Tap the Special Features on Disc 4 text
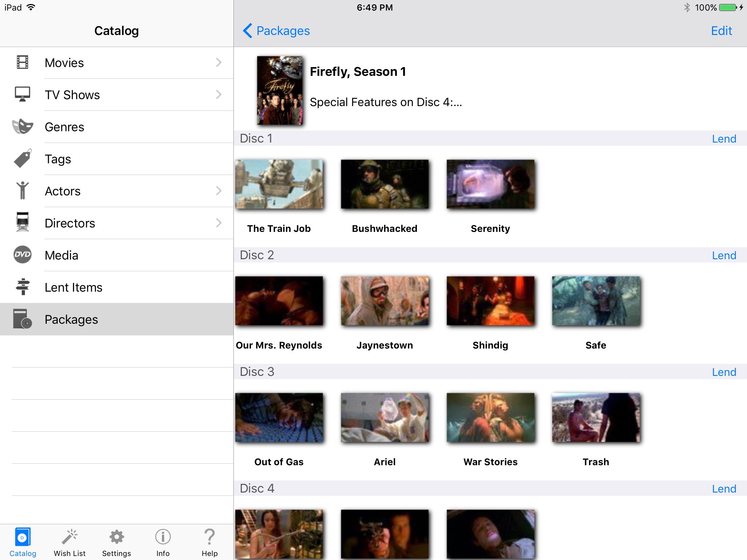This screenshot has width=747, height=560. point(386,102)
